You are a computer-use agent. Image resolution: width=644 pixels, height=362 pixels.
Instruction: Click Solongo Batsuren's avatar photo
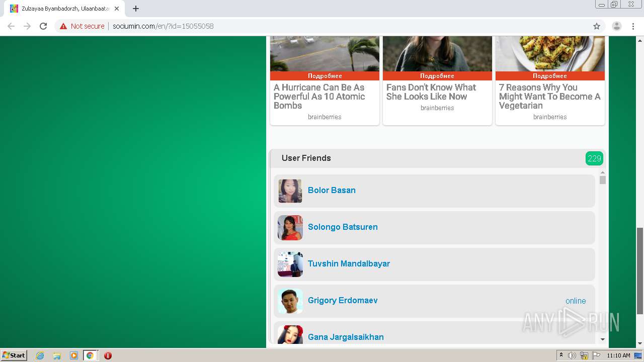coord(290,228)
